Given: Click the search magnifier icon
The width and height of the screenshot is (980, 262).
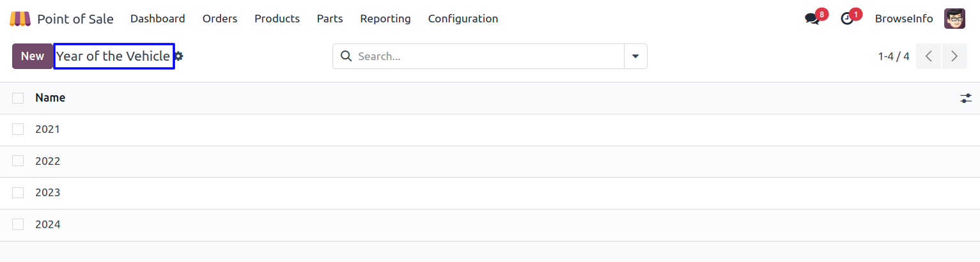Looking at the screenshot, I should coord(346,56).
